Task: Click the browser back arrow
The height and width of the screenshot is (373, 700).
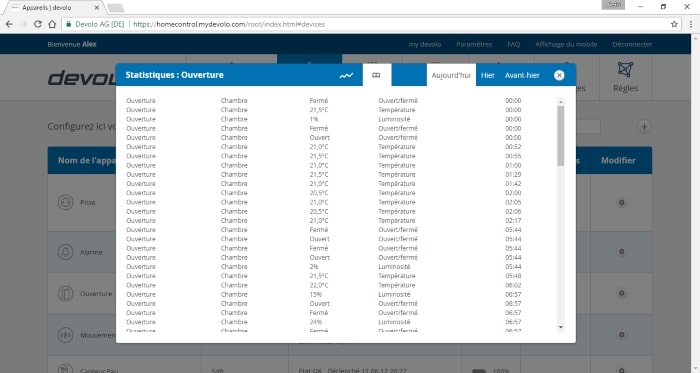Action: pos(9,24)
